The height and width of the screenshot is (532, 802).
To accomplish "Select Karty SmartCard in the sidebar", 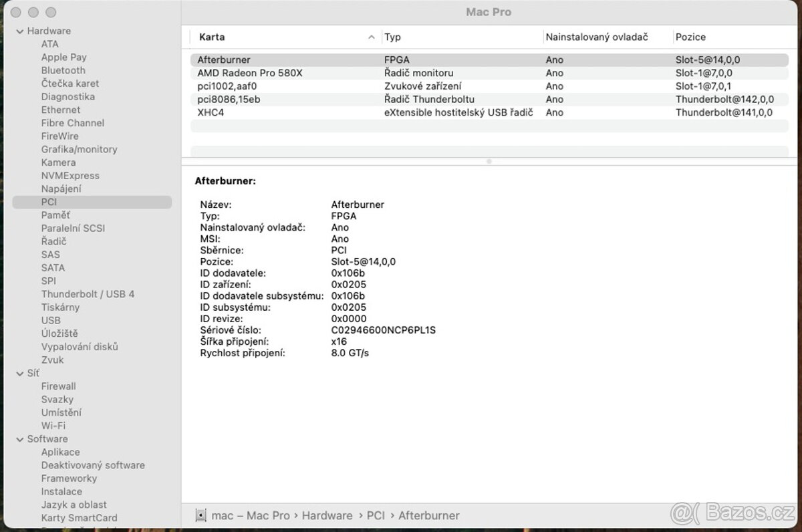I will tap(80, 518).
